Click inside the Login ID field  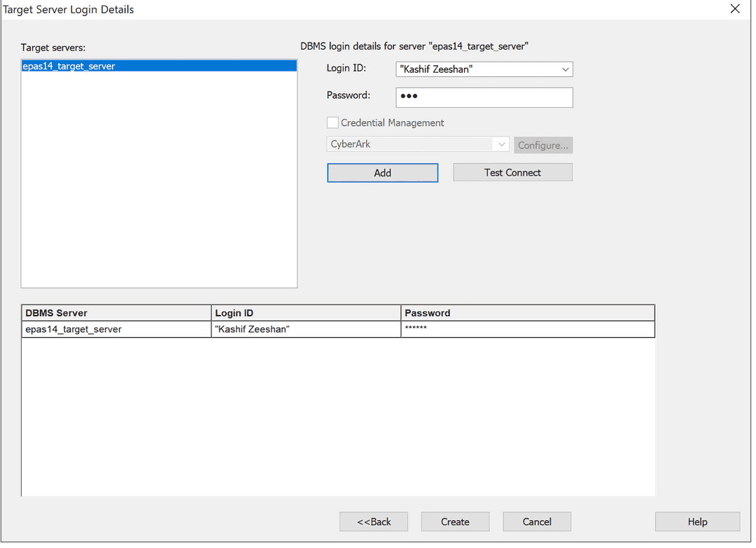(476, 69)
